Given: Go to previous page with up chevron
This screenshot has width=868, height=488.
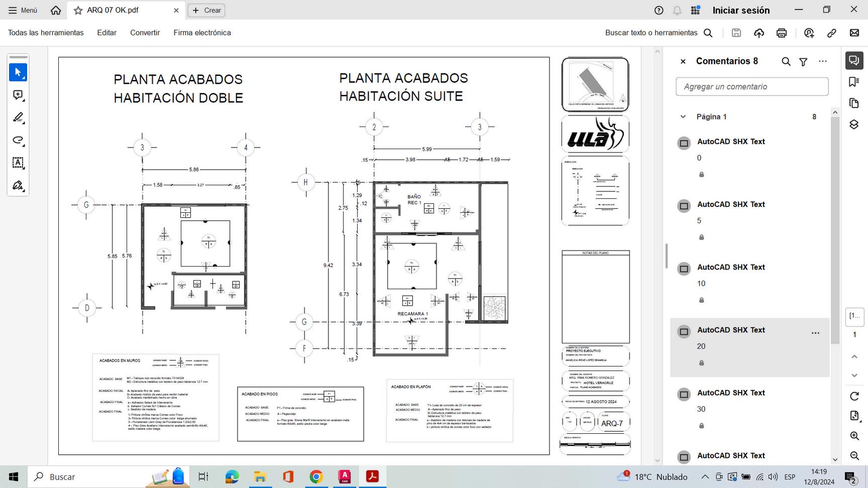Looking at the screenshot, I should click(854, 356).
